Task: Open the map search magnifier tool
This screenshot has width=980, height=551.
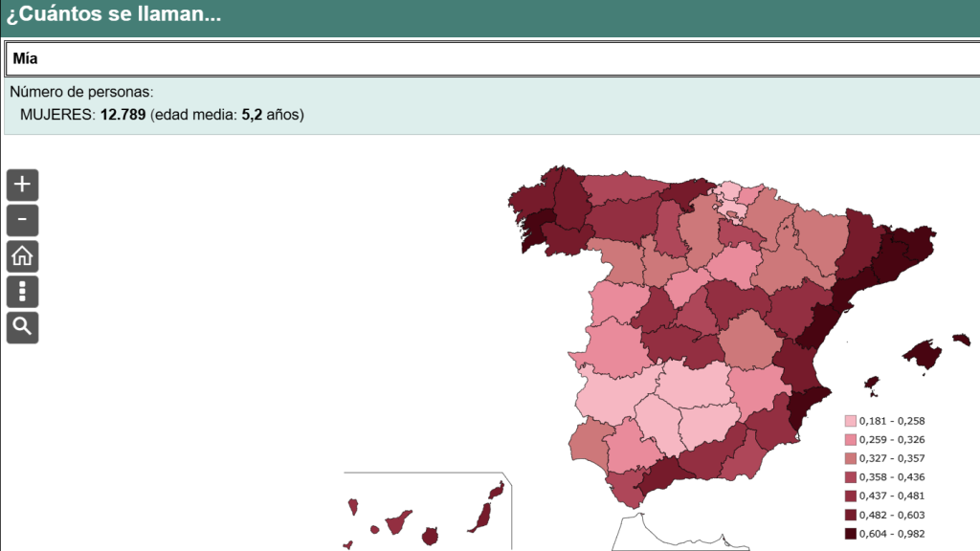Action: click(22, 327)
